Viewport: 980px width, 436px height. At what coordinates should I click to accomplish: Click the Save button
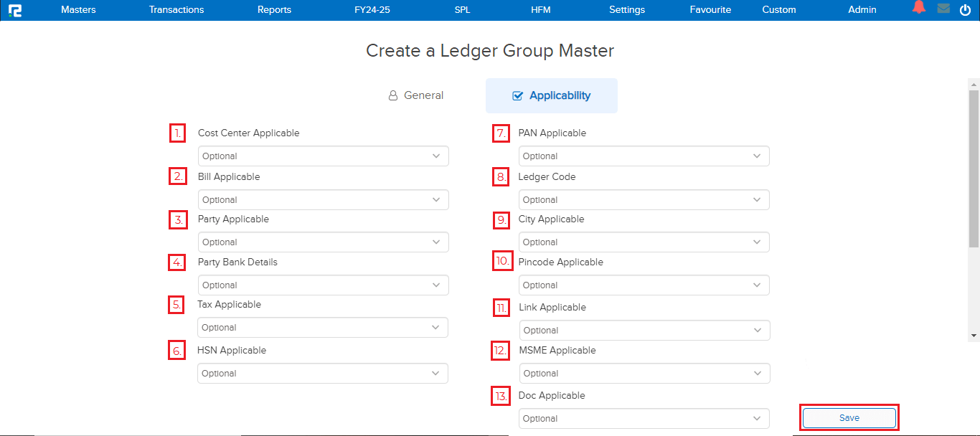(x=849, y=418)
